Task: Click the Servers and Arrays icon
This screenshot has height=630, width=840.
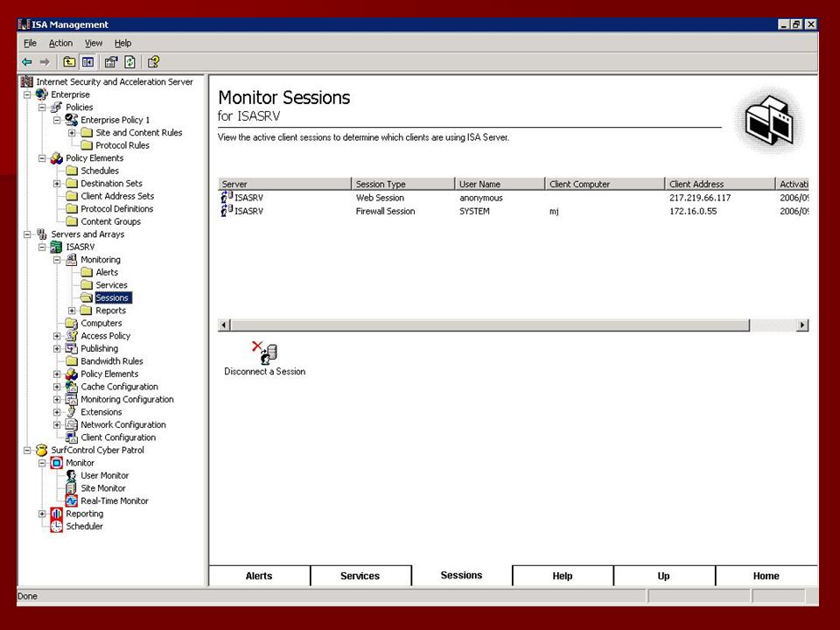Action: click(42, 234)
